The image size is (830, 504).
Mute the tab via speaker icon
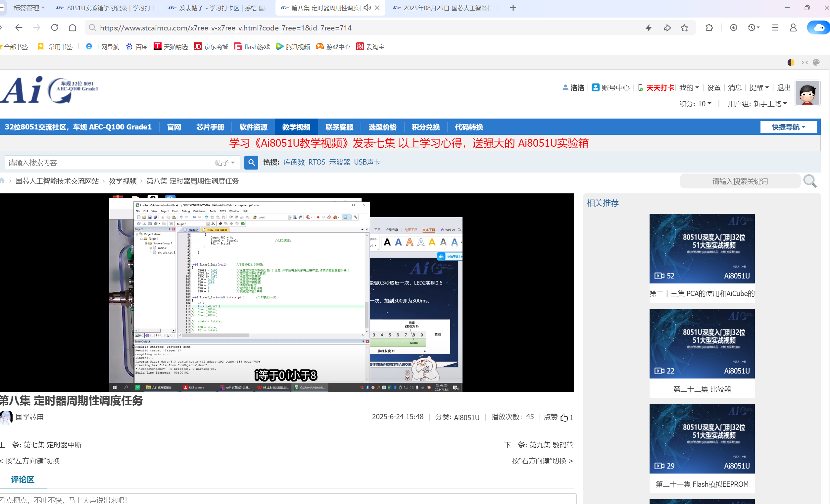click(367, 8)
